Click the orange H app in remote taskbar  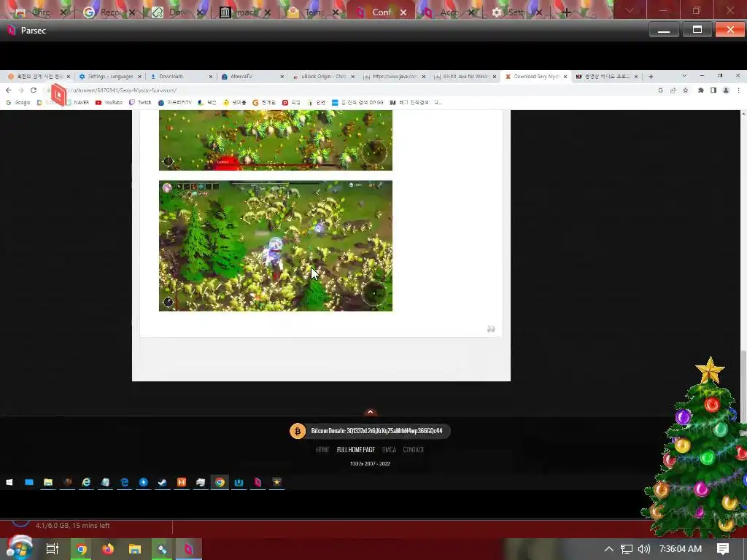[182, 483]
